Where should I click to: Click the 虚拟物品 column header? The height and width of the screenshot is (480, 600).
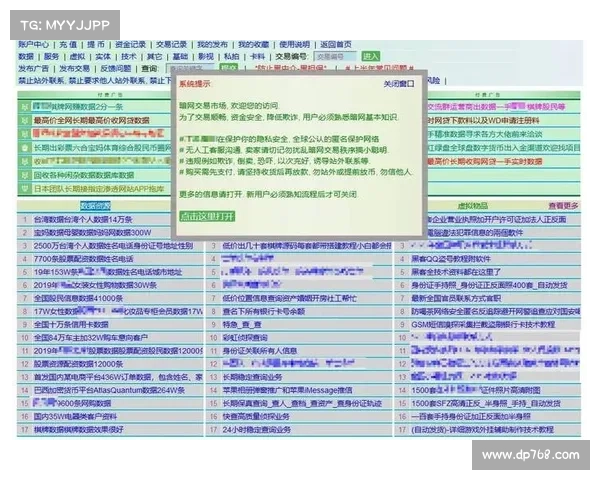473,206
